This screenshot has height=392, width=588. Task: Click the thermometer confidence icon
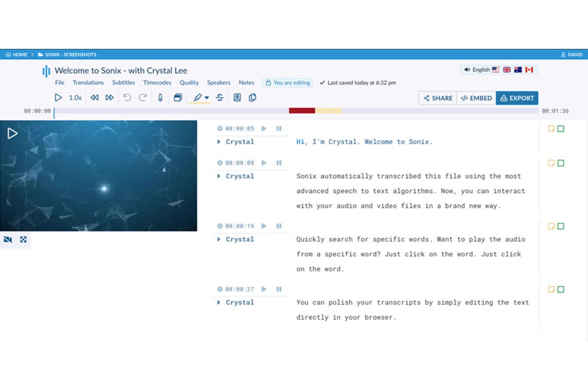161,97
